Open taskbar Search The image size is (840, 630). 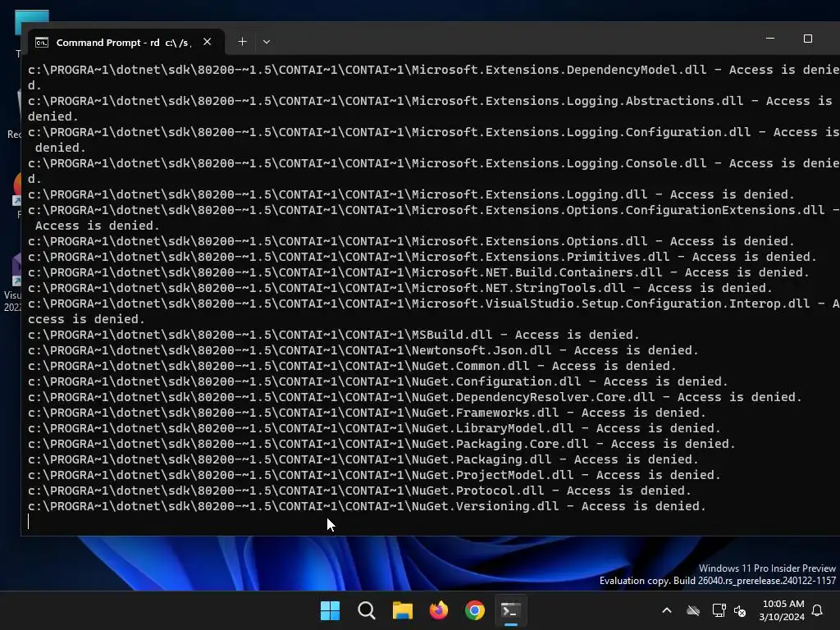point(367,610)
